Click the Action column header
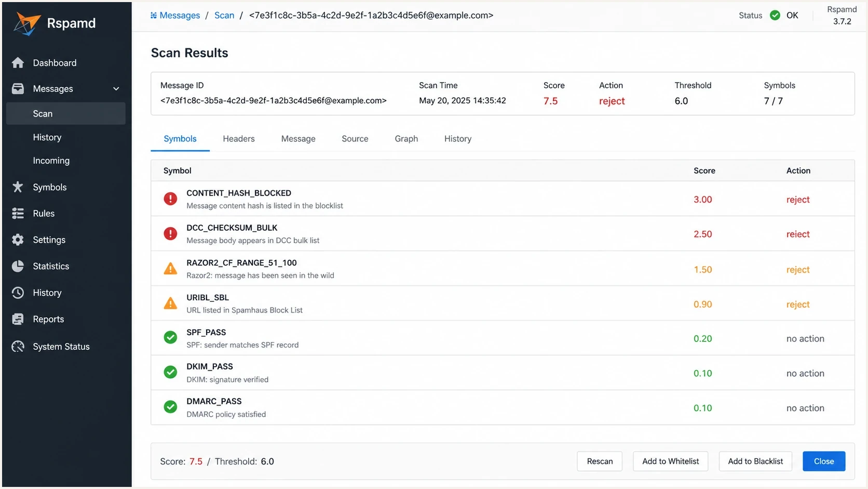 (x=798, y=170)
